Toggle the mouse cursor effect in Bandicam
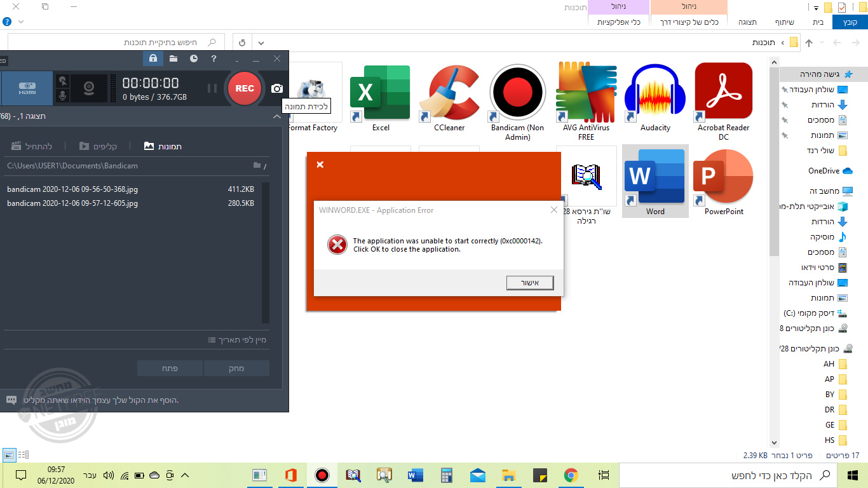The image size is (868, 488). [62, 81]
